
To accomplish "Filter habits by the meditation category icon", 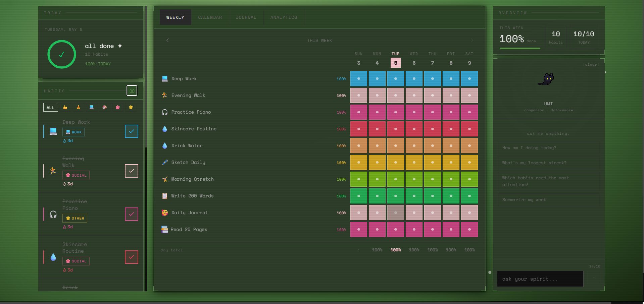I will (x=78, y=107).
